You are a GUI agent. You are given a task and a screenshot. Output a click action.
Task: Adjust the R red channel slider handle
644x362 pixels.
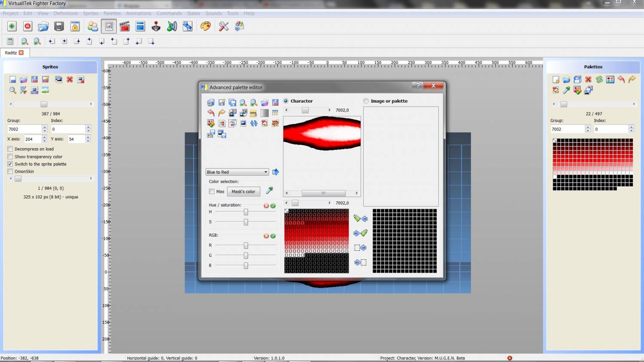click(x=246, y=246)
